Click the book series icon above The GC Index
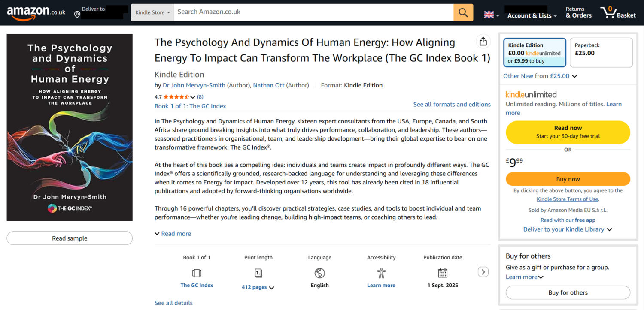This screenshot has height=310, width=644. click(197, 273)
